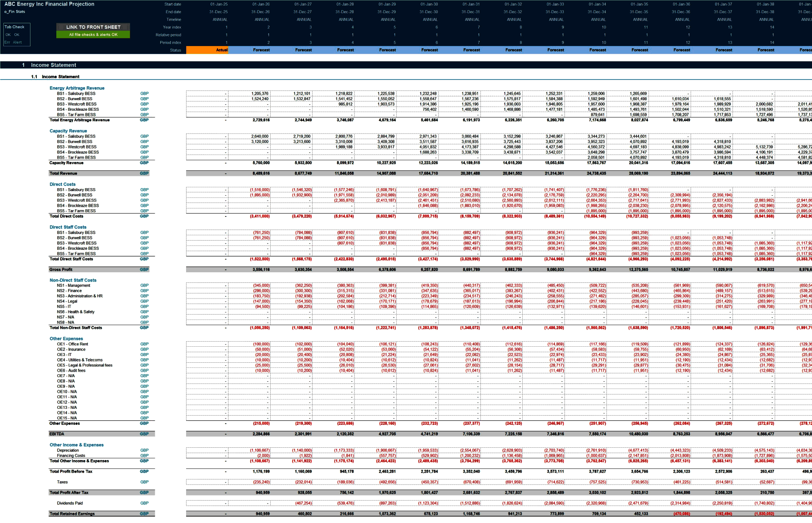This screenshot has width=812, height=523.
Task: Click the 'Other Expenses' section heading
Action: 66,339
